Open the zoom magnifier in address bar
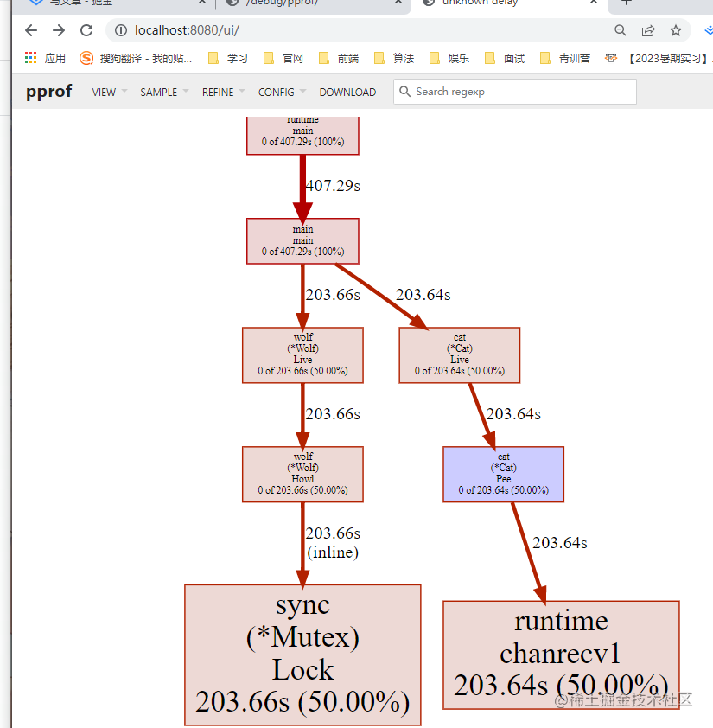The width and height of the screenshot is (713, 728). pos(621,30)
